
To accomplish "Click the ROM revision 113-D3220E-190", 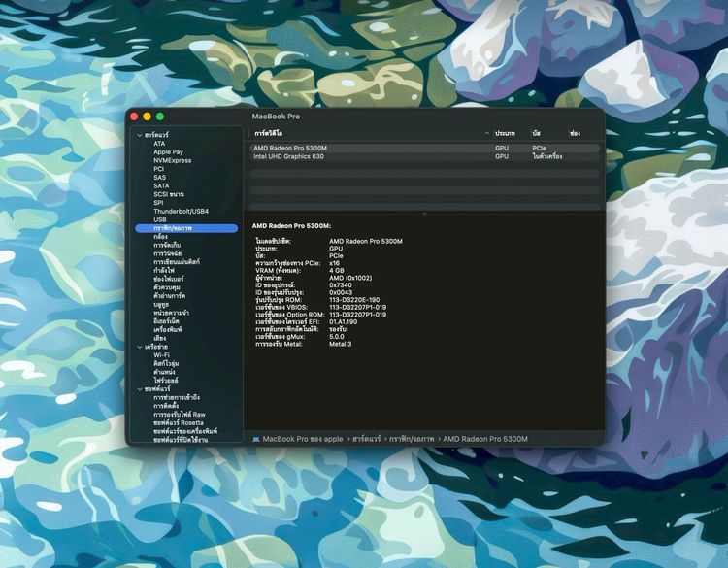I will (354, 300).
